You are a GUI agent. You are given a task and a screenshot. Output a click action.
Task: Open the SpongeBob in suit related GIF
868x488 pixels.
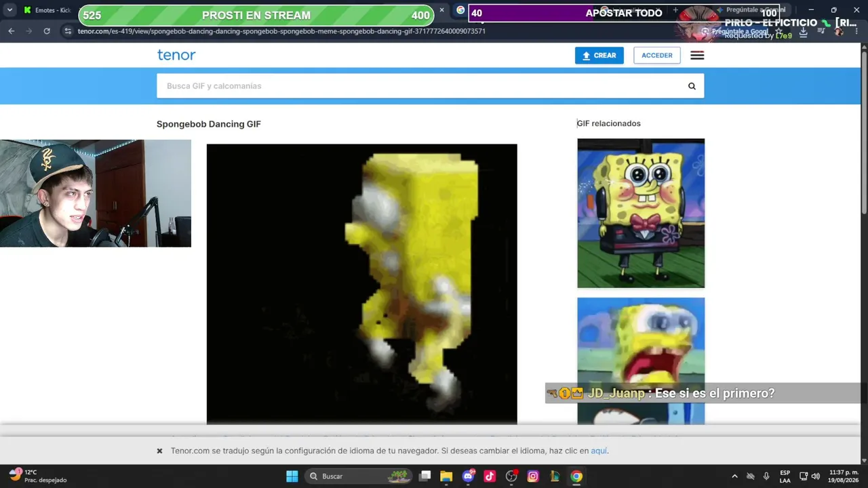point(641,213)
